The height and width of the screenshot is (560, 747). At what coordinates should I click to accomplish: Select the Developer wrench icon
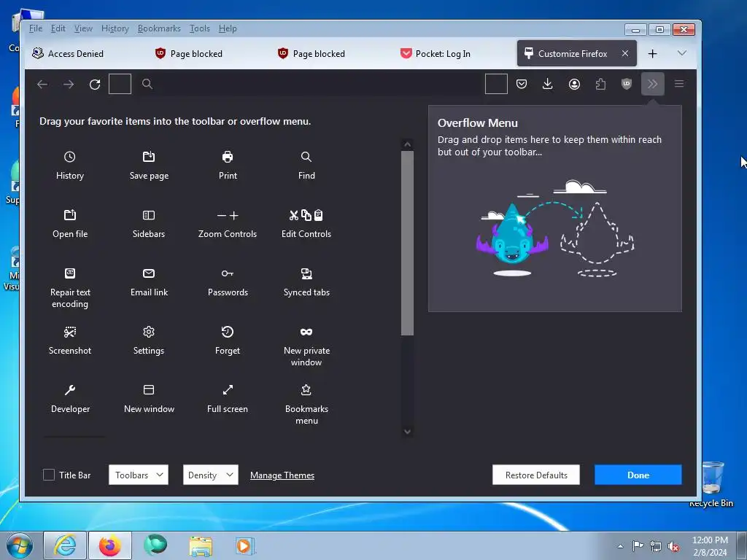click(70, 390)
